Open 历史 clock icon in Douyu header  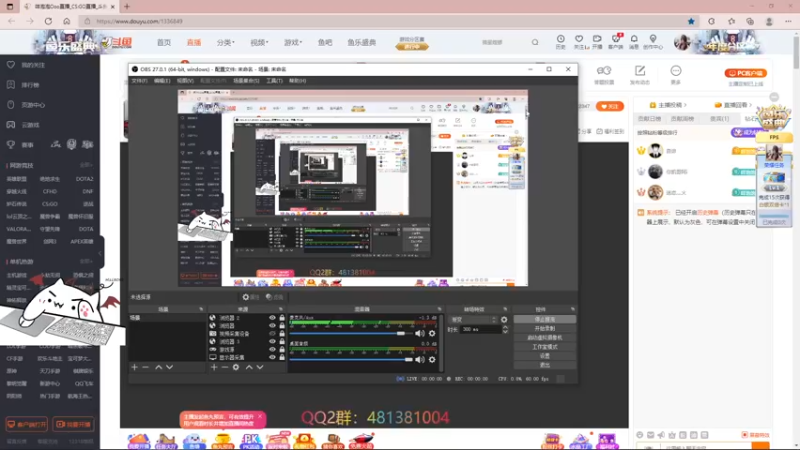560,42
